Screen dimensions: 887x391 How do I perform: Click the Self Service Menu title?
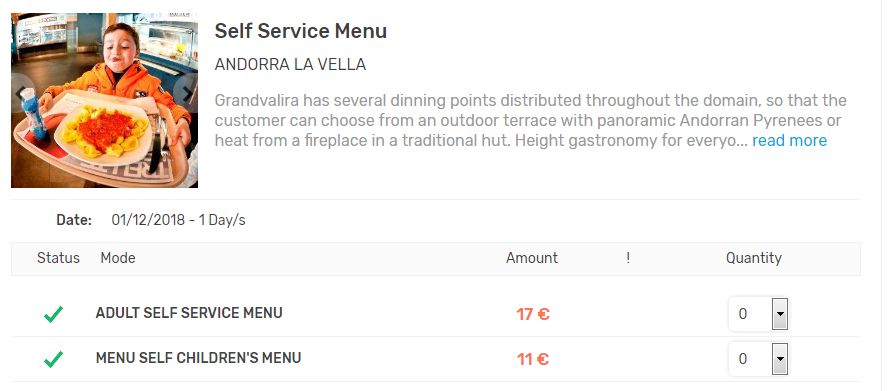pyautogui.click(x=300, y=31)
